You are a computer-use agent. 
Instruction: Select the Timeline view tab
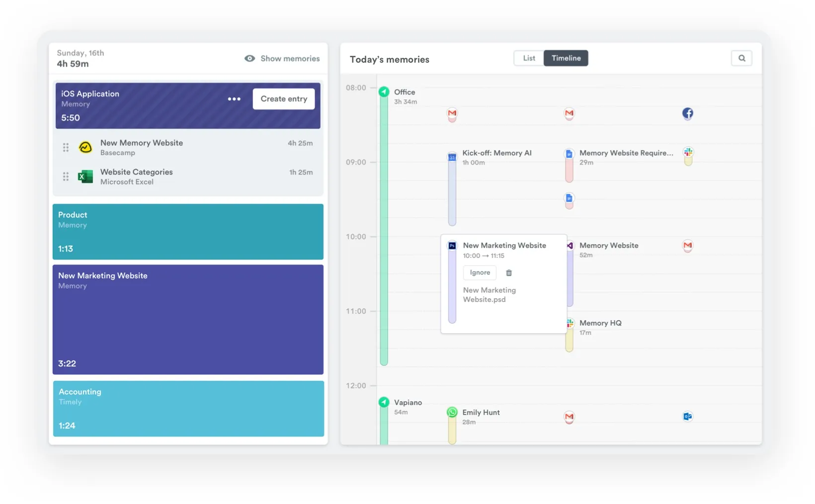tap(566, 58)
